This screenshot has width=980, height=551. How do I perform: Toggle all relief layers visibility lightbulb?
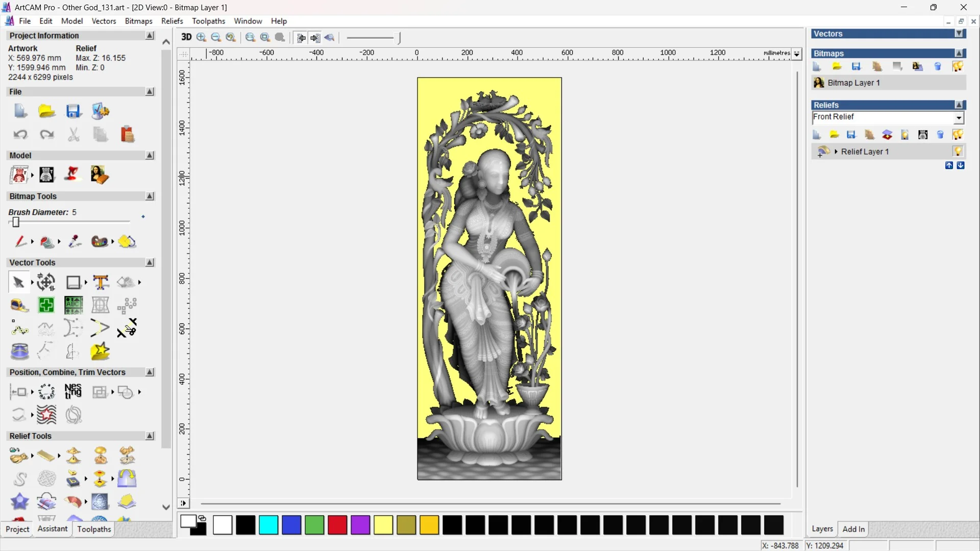click(x=958, y=134)
